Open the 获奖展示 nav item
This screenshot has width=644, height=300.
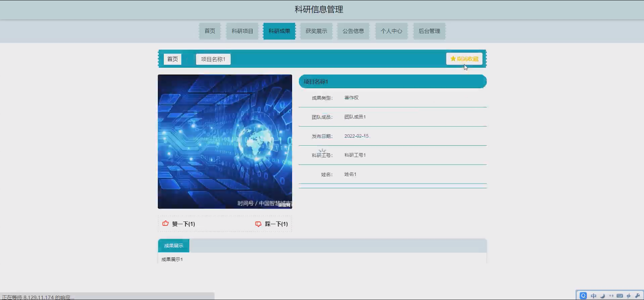(316, 31)
